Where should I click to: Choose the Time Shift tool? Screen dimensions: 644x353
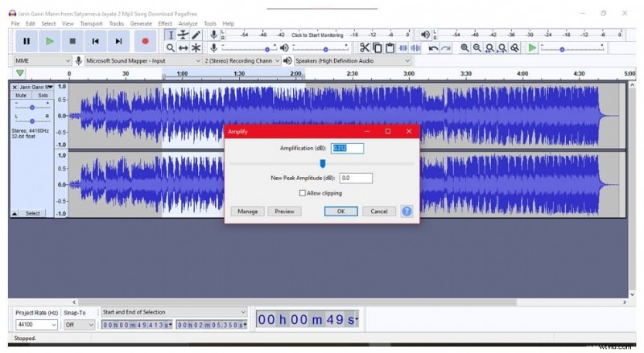pos(184,48)
